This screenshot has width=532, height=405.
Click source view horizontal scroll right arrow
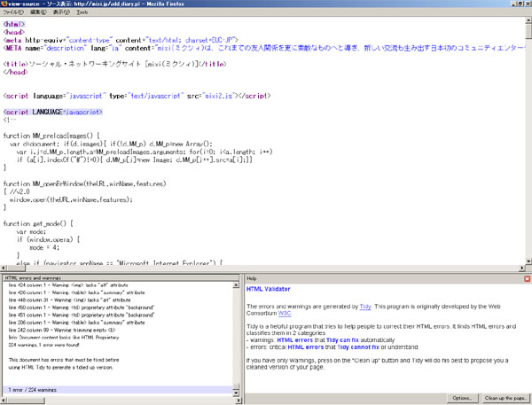pyautogui.click(x=522, y=268)
